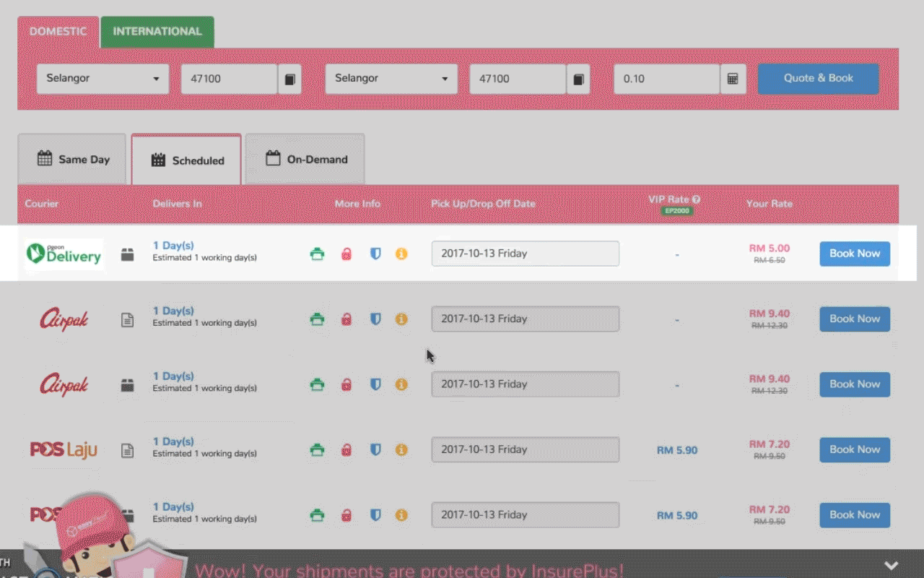Click the blue shield icon in the POS Laju row
This screenshot has width=924, height=578.
click(375, 450)
